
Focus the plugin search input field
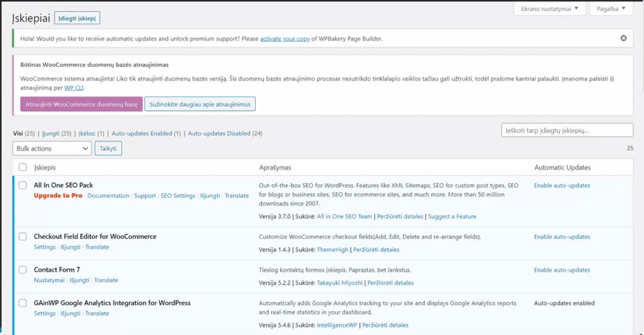click(567, 130)
